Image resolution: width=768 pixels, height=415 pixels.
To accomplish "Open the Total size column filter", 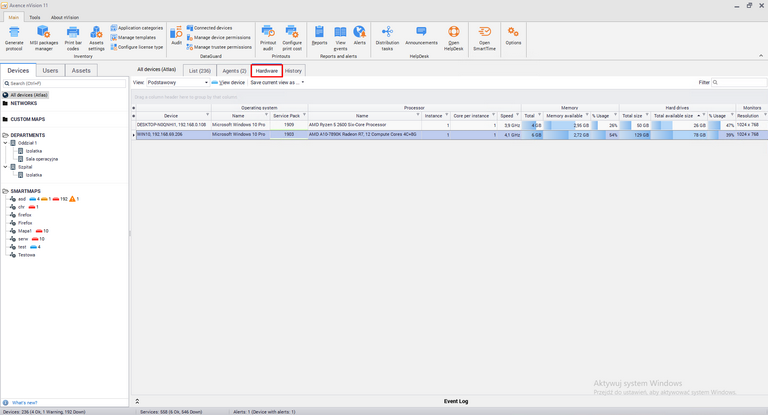I will coord(647,115).
